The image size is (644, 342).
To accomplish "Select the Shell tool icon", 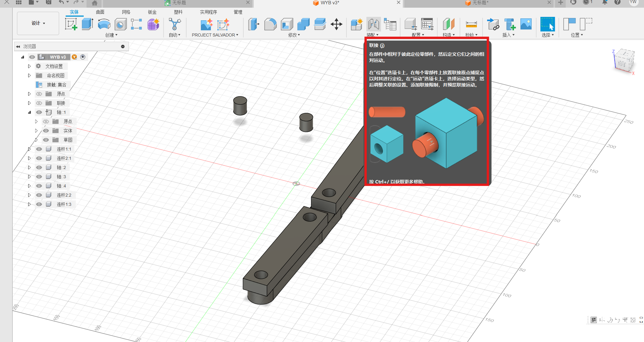I will 287,24.
